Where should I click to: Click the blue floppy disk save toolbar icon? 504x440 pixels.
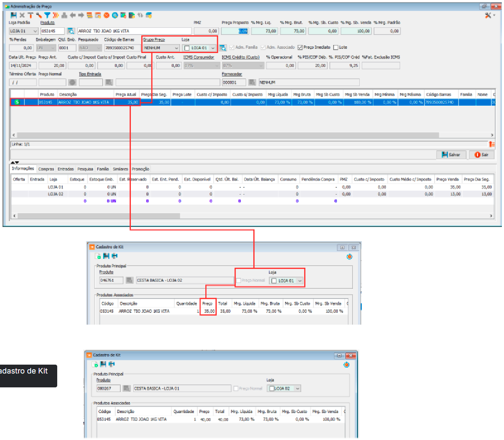(13, 15)
